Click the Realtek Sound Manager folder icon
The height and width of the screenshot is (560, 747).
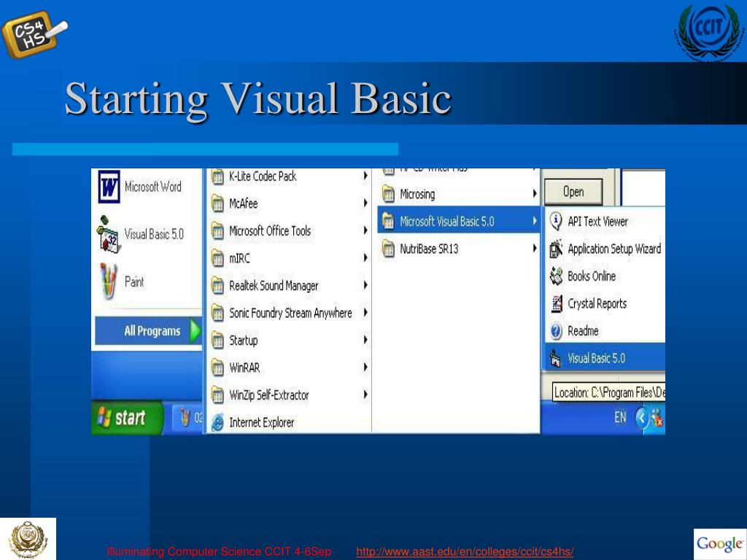[217, 285]
